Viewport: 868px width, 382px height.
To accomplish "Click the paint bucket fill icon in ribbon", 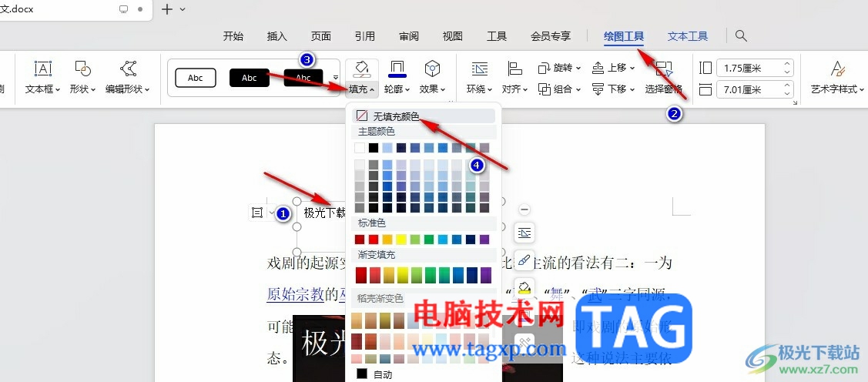I will pos(362,69).
